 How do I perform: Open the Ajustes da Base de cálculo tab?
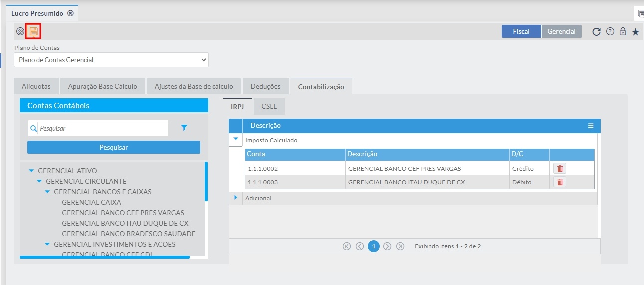pos(194,86)
